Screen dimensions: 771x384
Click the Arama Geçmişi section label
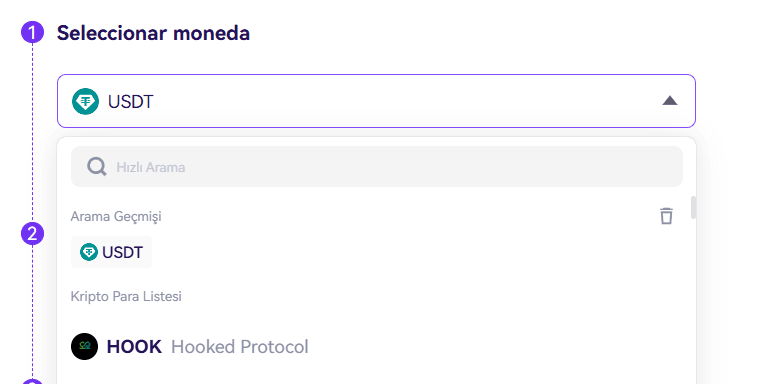click(x=116, y=216)
